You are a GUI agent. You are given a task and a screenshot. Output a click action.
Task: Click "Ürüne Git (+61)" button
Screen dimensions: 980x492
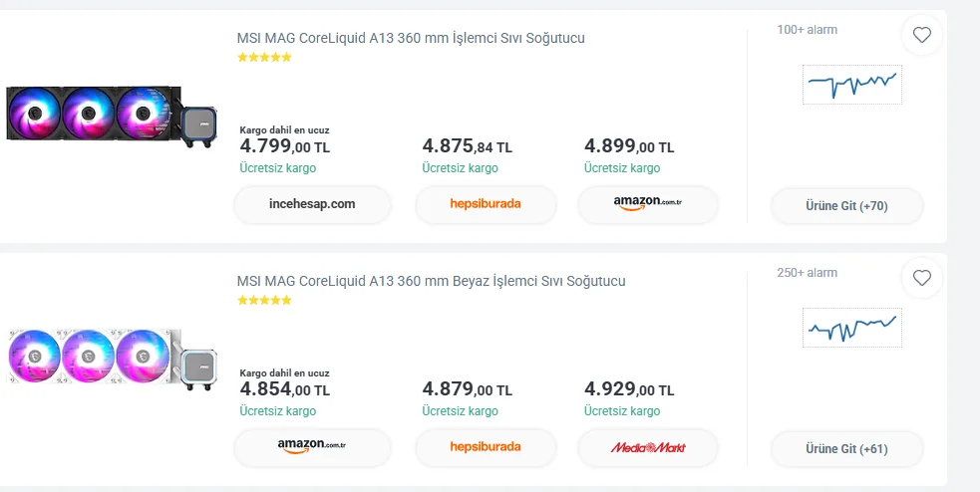846,449
